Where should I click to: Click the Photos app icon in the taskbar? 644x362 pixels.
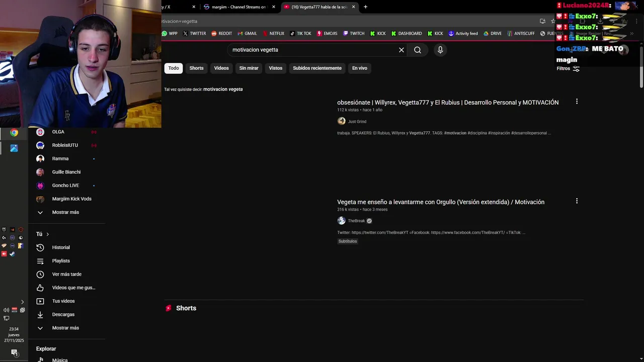click(x=14, y=148)
